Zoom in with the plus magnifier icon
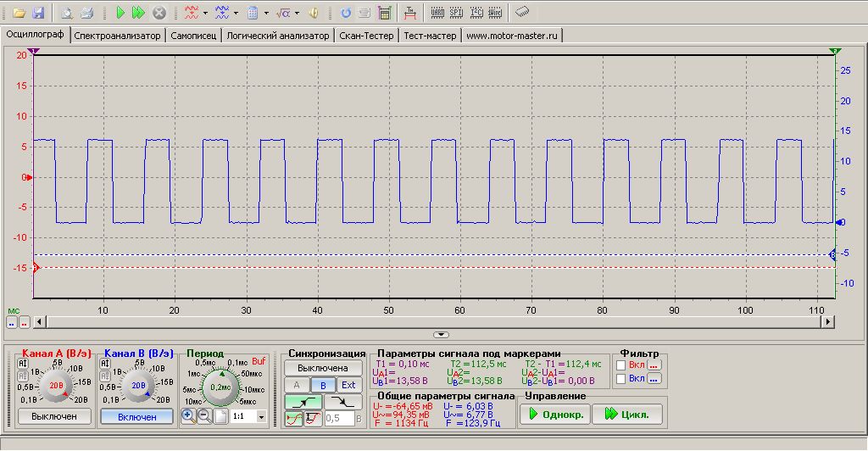The width and height of the screenshot is (868, 451). click(188, 416)
